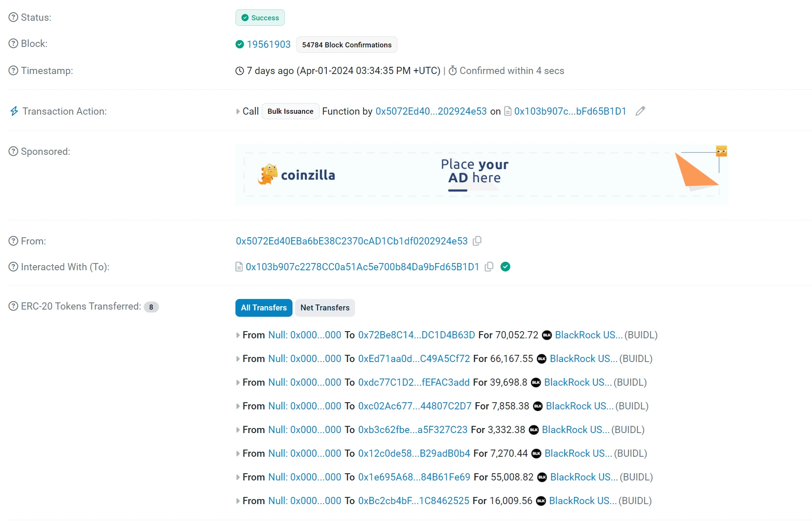The width and height of the screenshot is (812, 524).
Task: Toggle the Bulk Issuance function label
Action: pos(290,111)
